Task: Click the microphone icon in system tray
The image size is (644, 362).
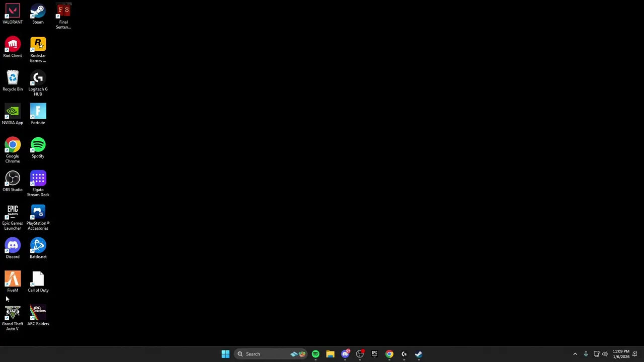Action: (586, 354)
